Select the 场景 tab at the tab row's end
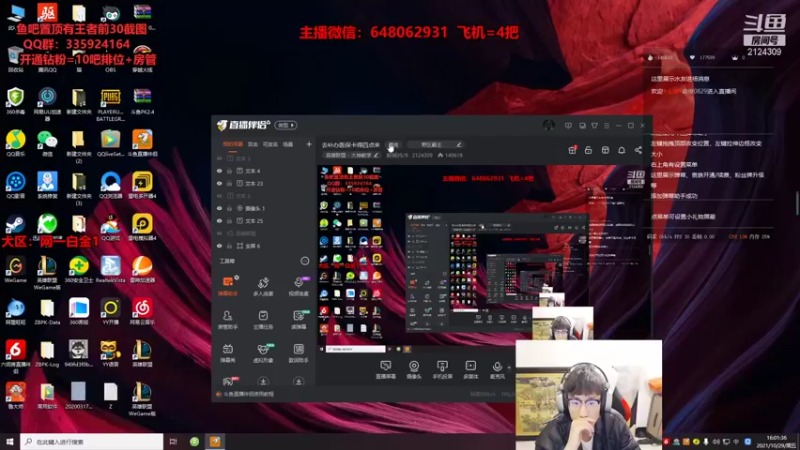The height and width of the screenshot is (450, 800). click(x=288, y=144)
